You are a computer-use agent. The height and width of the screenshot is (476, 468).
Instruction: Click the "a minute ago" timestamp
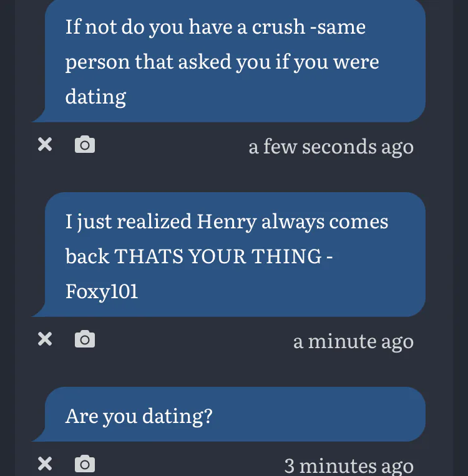[353, 341]
